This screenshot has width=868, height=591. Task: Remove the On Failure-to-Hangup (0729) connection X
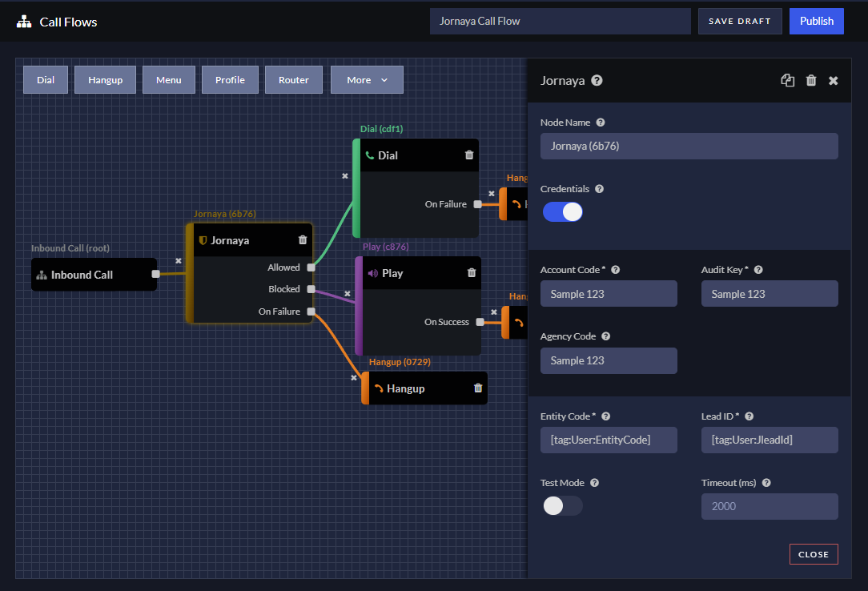tap(354, 378)
